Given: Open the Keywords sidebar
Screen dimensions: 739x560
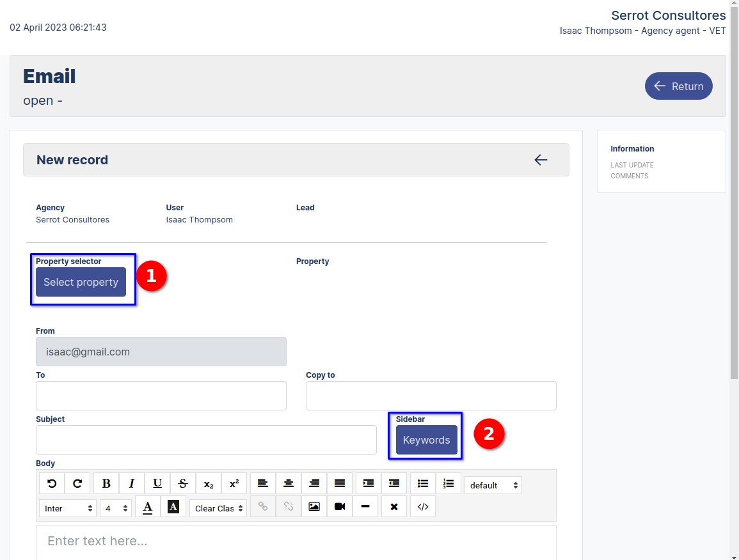Looking at the screenshot, I should tap(426, 440).
